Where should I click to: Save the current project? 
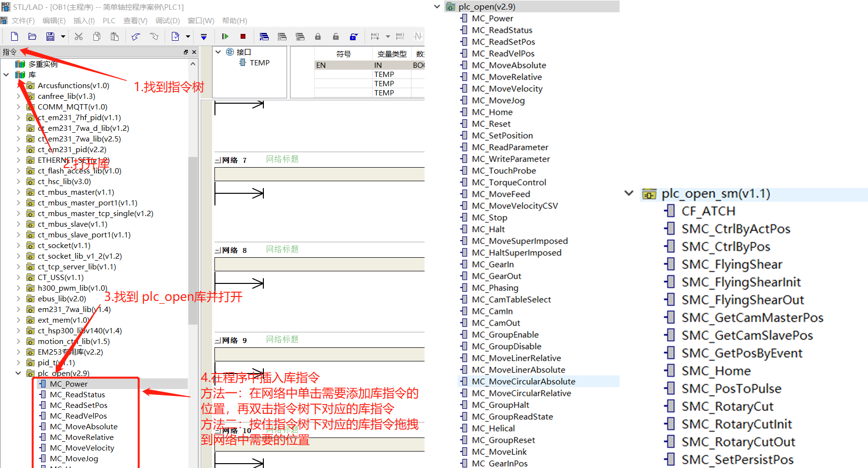pos(49,36)
